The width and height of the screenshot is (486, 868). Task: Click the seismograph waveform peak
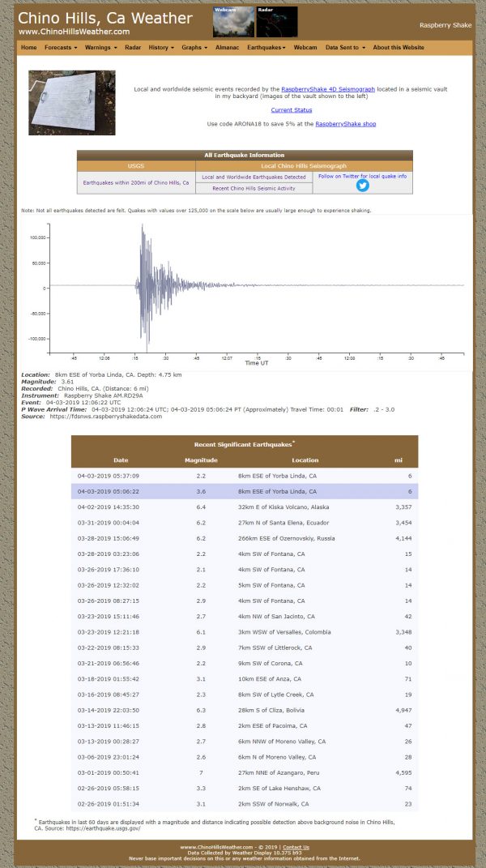pos(143,226)
